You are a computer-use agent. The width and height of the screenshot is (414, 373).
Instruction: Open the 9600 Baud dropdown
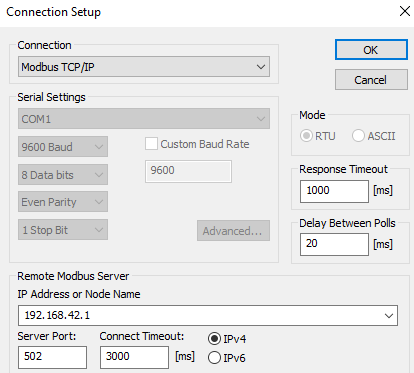[x=63, y=147]
